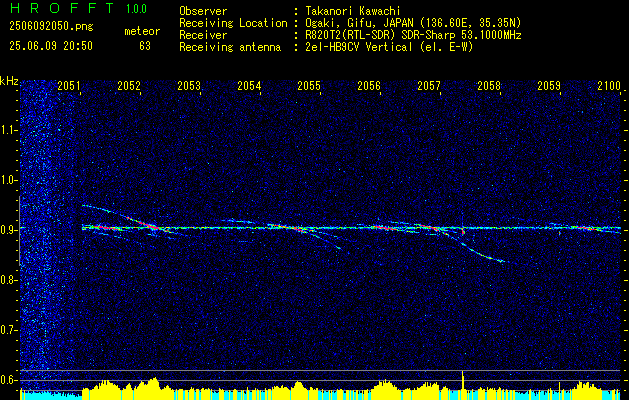
Task: Click the 2051 time axis marker
Action: click(69, 85)
